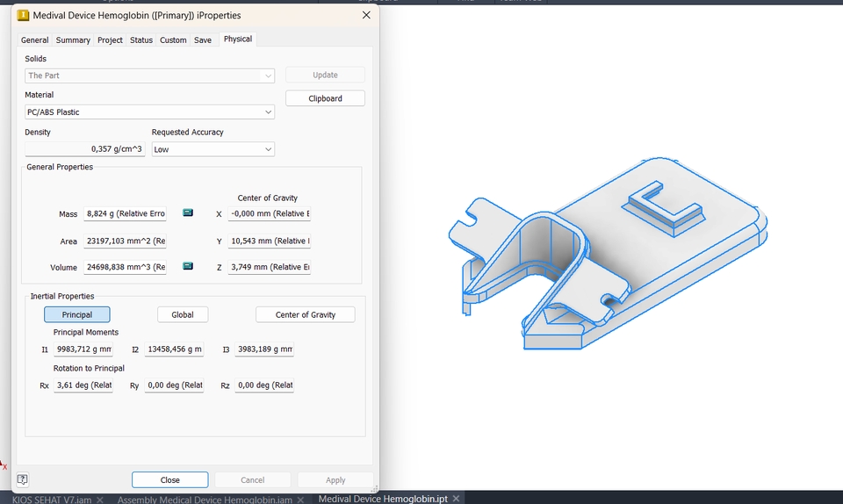
Task: Open the Material dropdown showing PC/ABS Plastic
Action: click(149, 112)
